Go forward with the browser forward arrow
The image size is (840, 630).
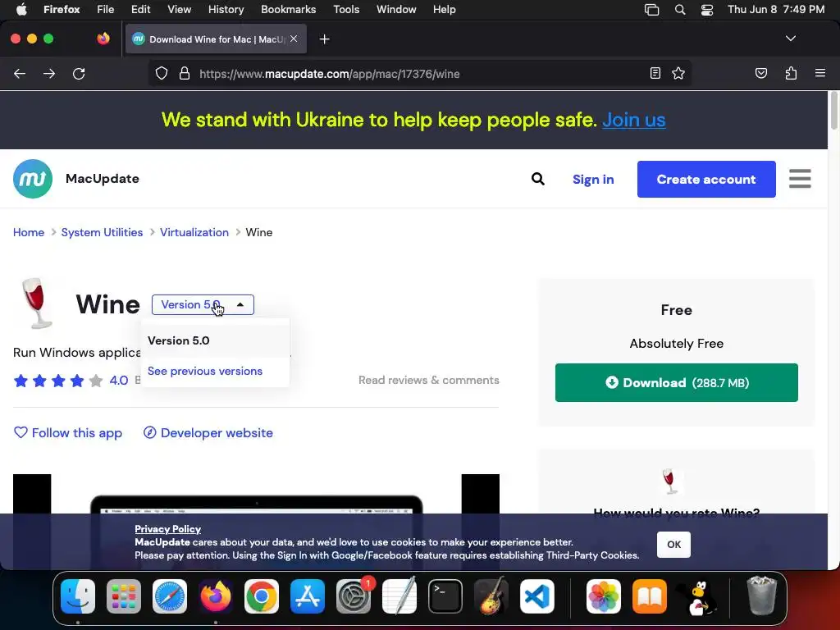[x=49, y=74]
